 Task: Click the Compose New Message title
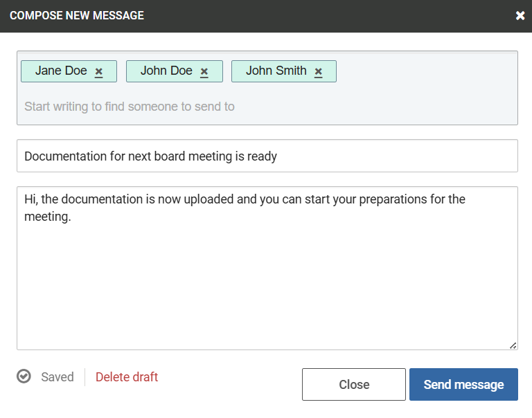click(x=77, y=16)
